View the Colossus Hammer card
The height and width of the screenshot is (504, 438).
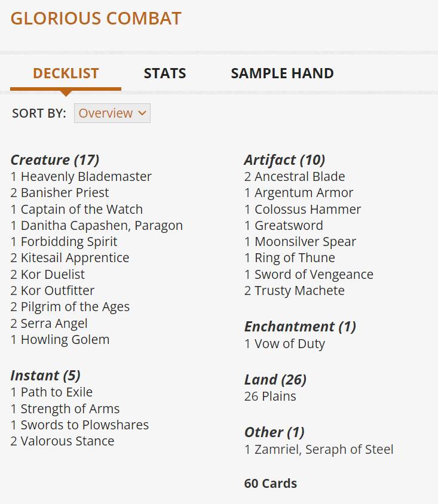click(x=308, y=210)
